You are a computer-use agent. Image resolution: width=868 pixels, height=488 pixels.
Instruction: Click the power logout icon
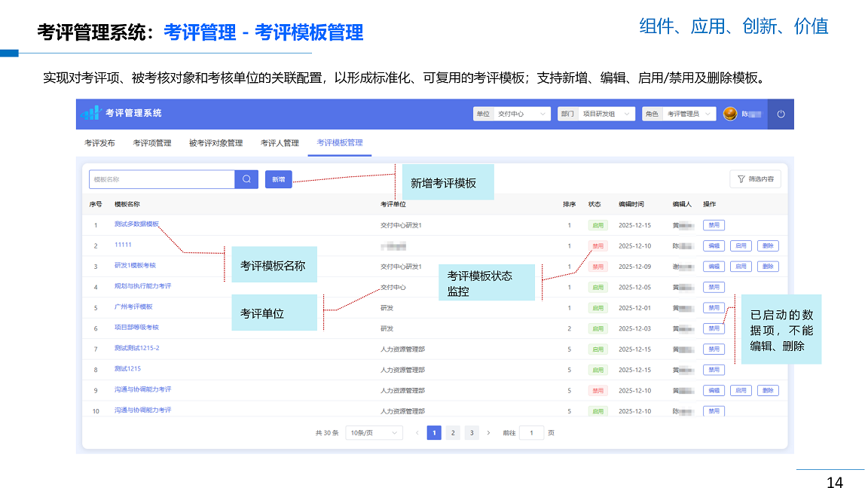[x=781, y=114]
